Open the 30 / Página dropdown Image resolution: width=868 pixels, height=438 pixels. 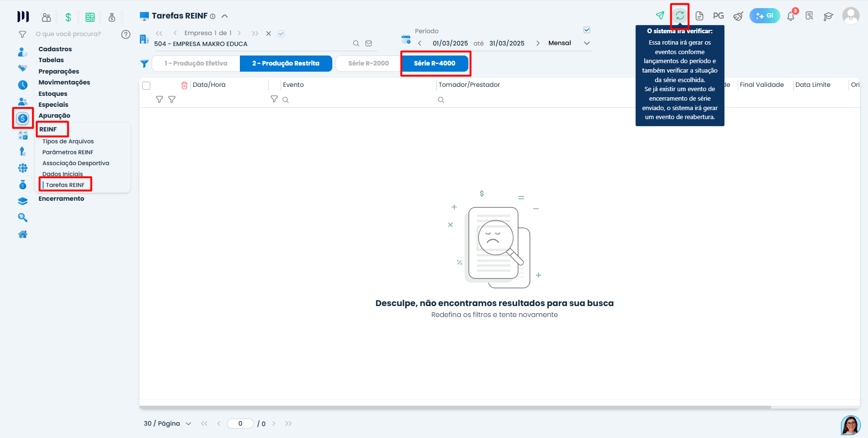pos(167,423)
